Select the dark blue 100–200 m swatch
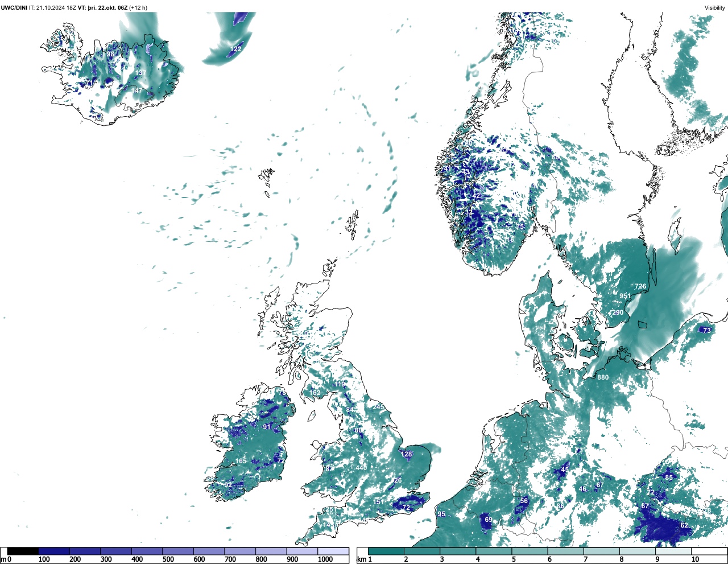This screenshot has height=564, width=728. (x=54, y=551)
